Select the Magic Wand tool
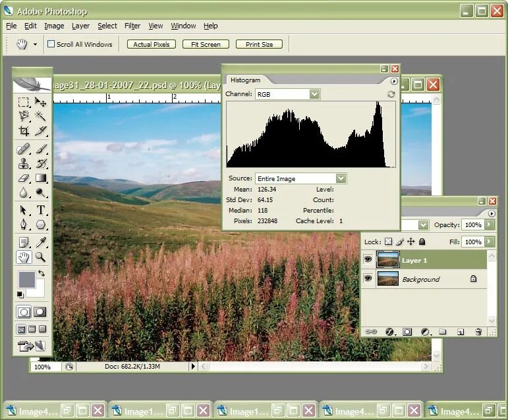 pos(40,116)
